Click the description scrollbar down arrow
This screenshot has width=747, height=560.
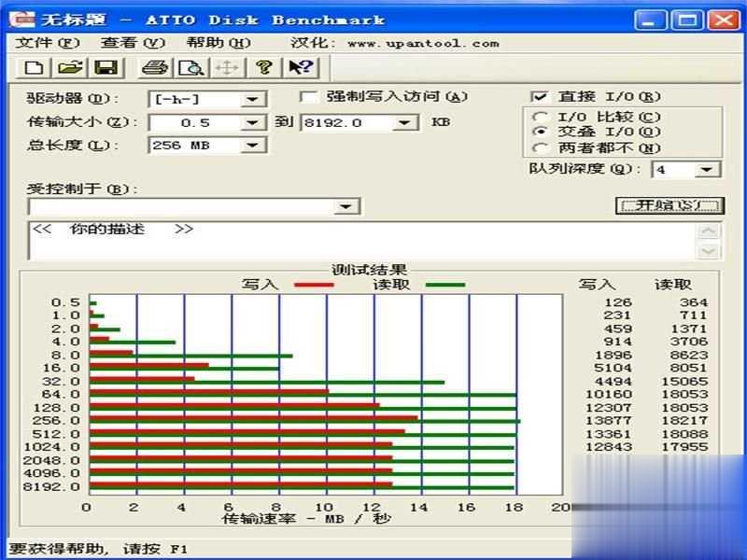709,250
